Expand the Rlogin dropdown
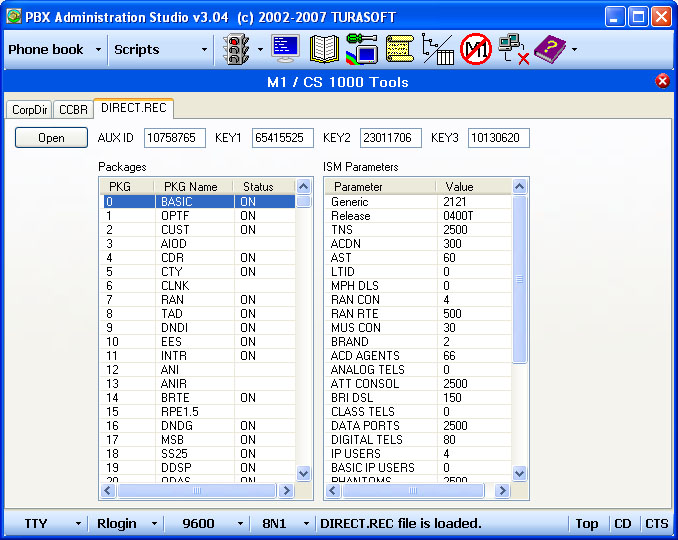The height and width of the screenshot is (540, 678). (154, 524)
